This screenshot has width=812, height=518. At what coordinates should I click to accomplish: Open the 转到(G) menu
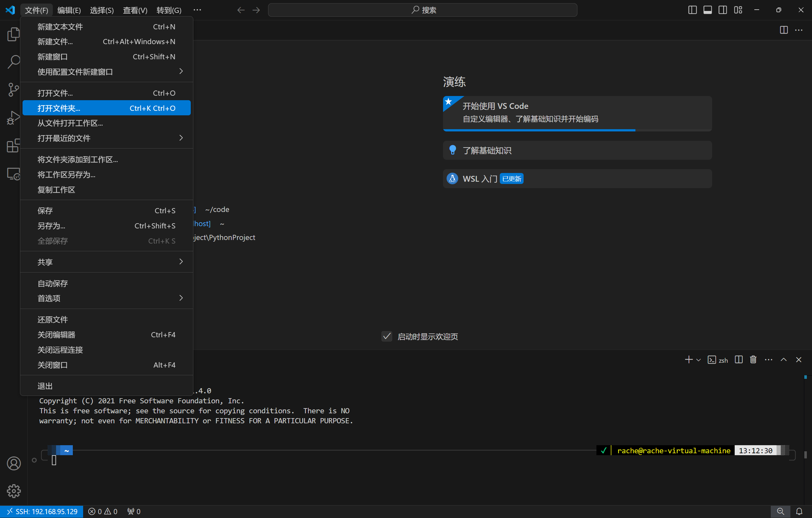(169, 10)
